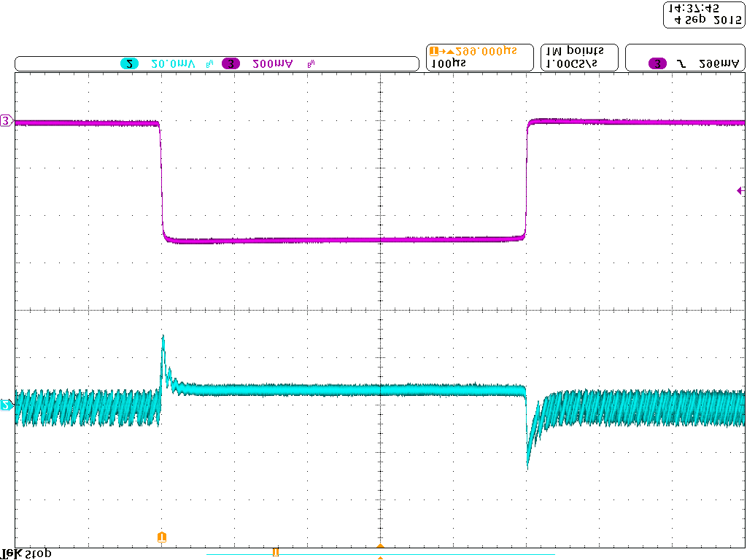Click the trigger delay time value
This screenshot has height=560, width=747.
click(485, 51)
